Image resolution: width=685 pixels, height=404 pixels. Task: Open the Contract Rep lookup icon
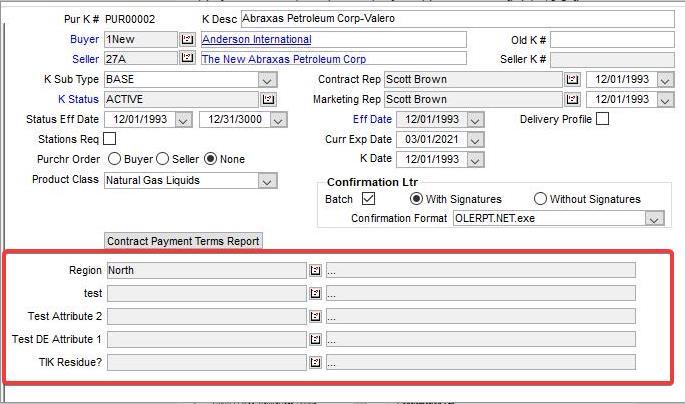(572, 80)
